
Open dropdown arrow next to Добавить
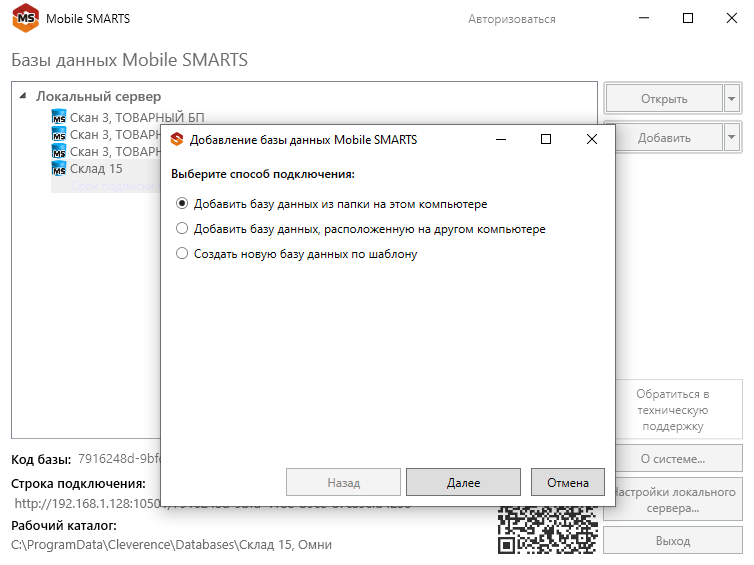coord(732,138)
